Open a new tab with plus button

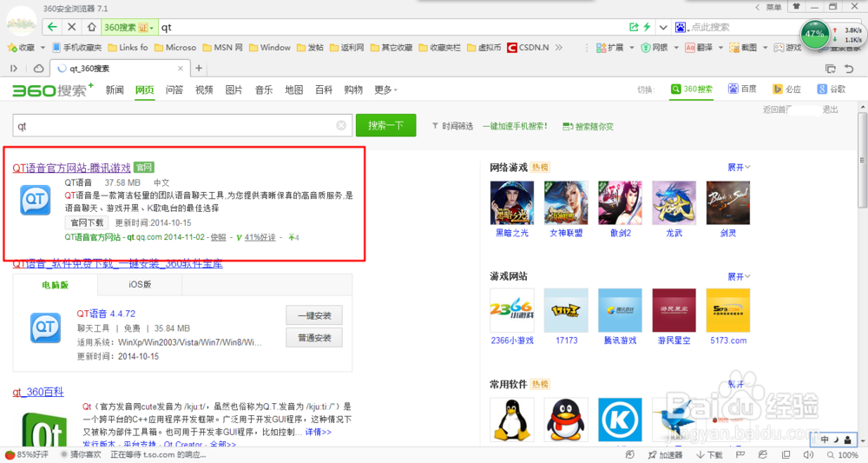pyautogui.click(x=199, y=68)
